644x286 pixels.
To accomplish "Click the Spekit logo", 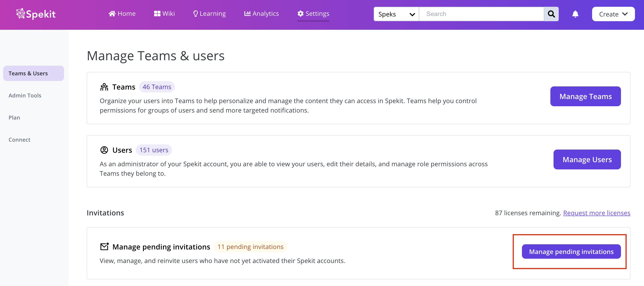I will [36, 14].
